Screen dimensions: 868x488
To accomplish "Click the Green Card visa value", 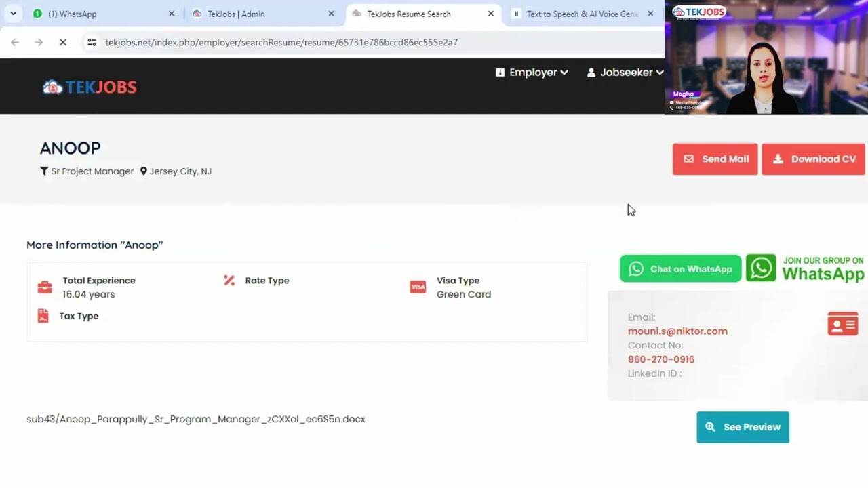I will [464, 294].
